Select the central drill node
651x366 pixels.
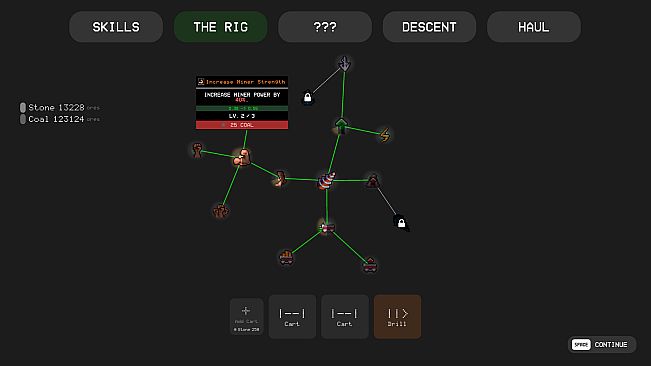326,181
